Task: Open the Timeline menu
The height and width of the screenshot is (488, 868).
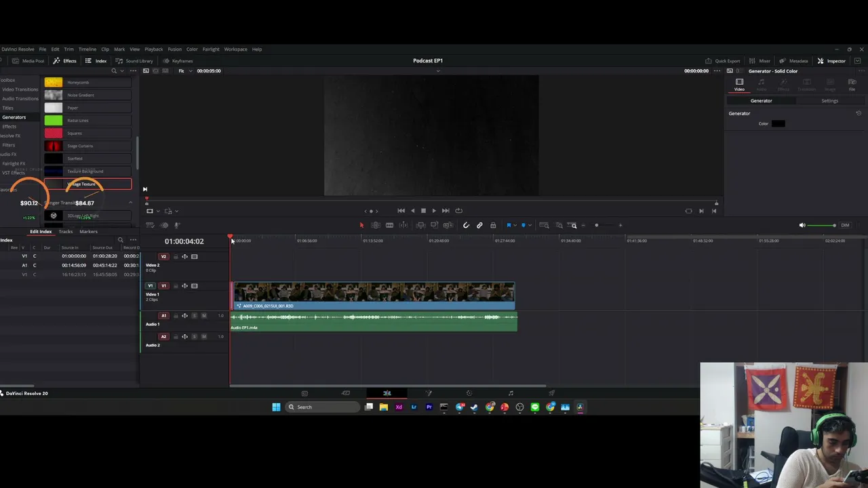Action: click(x=87, y=49)
